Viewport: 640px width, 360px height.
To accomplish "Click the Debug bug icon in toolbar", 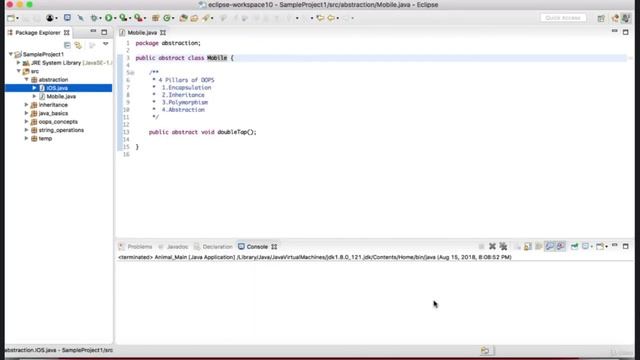I will (94, 18).
